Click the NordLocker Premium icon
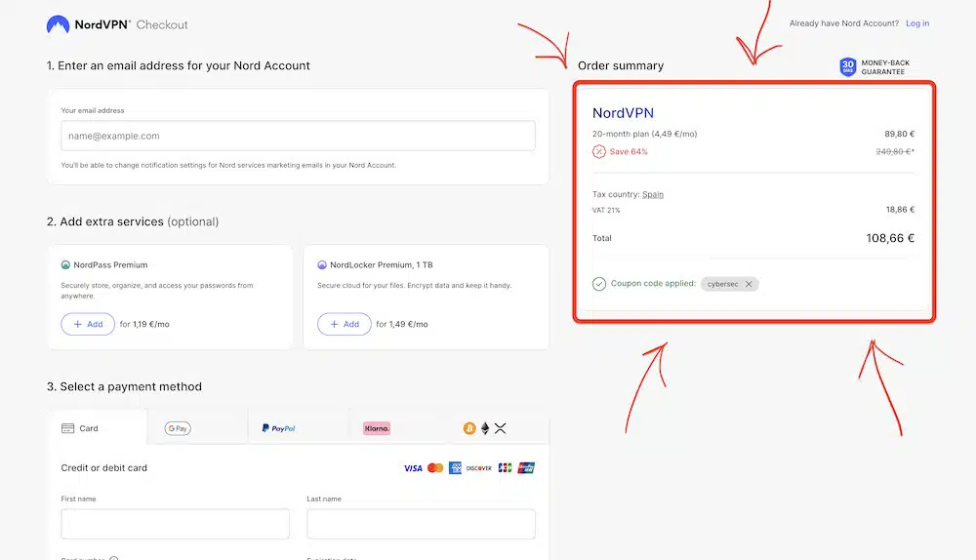 322,264
